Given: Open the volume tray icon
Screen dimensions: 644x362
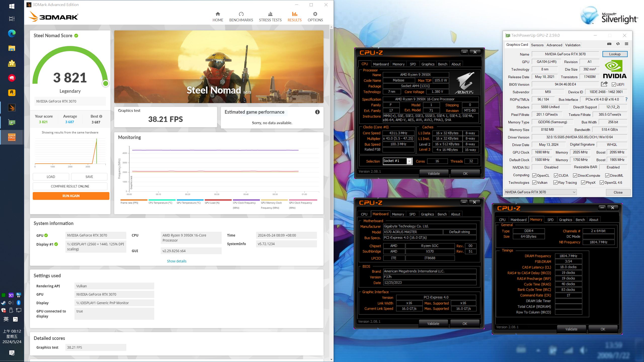Looking at the screenshot, I should coord(11,303).
